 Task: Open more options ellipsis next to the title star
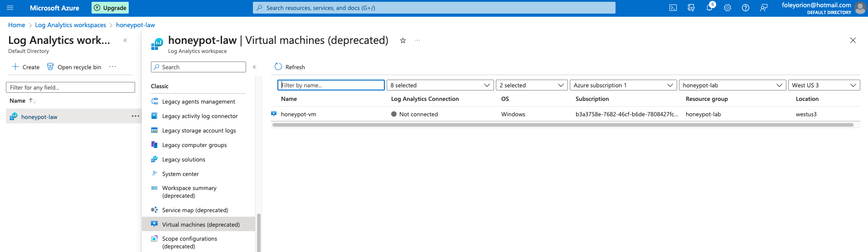[x=417, y=40]
